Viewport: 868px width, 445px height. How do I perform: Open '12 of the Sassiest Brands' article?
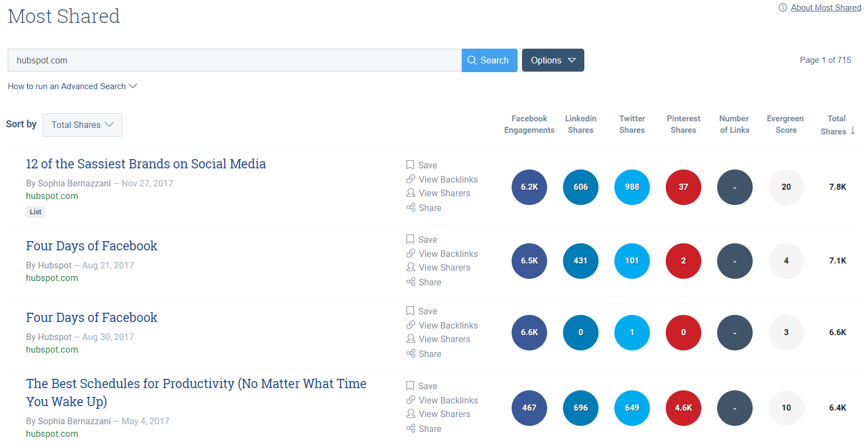(145, 164)
